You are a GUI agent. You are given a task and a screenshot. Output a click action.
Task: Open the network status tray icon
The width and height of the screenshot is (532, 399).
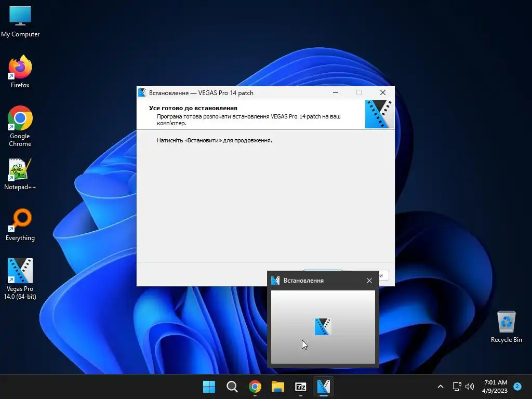click(457, 387)
